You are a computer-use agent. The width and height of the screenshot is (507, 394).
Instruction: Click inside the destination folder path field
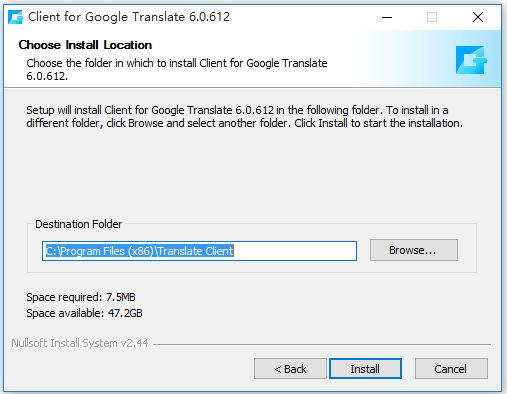[199, 251]
